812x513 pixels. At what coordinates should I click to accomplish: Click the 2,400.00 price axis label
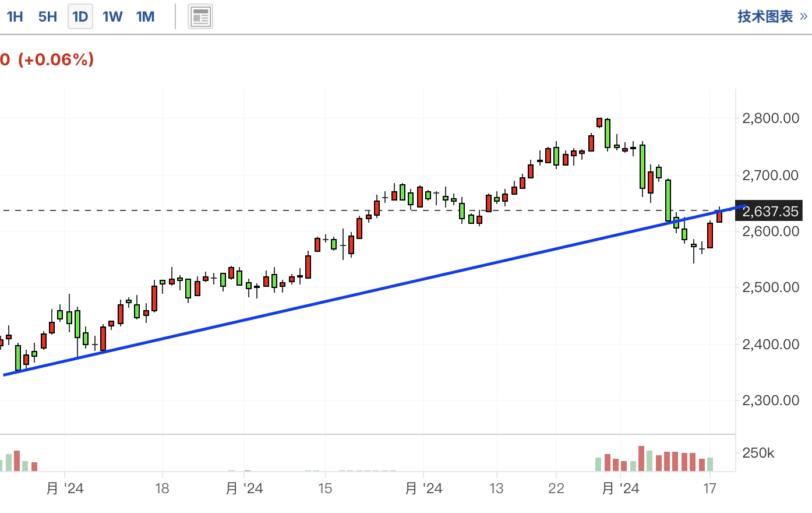(770, 344)
